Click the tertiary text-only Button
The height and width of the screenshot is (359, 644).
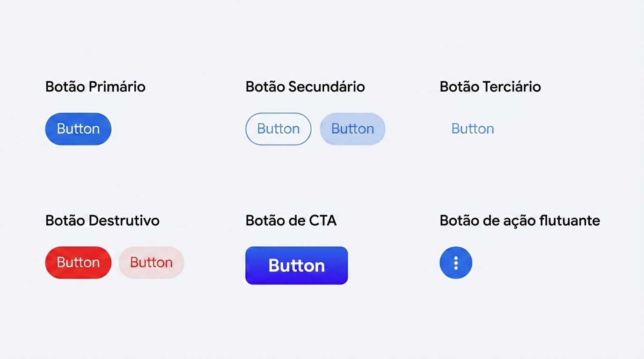point(473,129)
